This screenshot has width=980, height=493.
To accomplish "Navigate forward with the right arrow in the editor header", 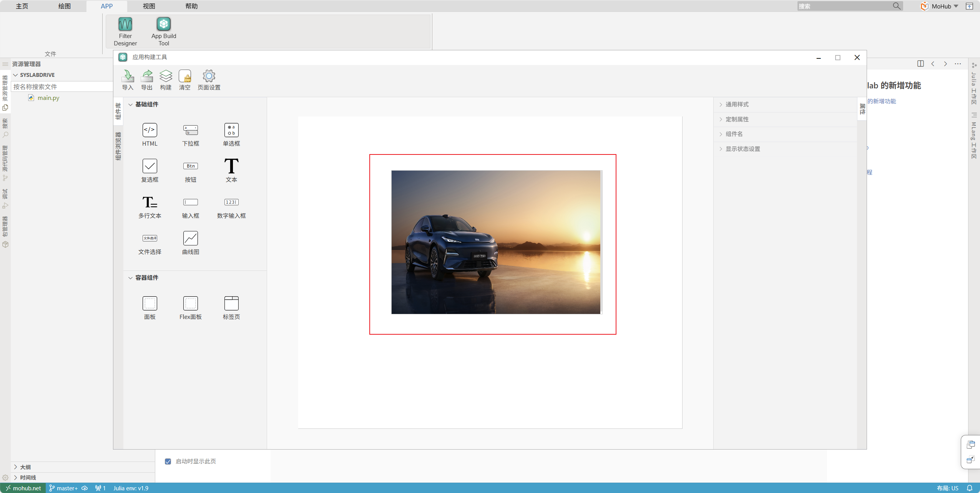I will (x=945, y=64).
